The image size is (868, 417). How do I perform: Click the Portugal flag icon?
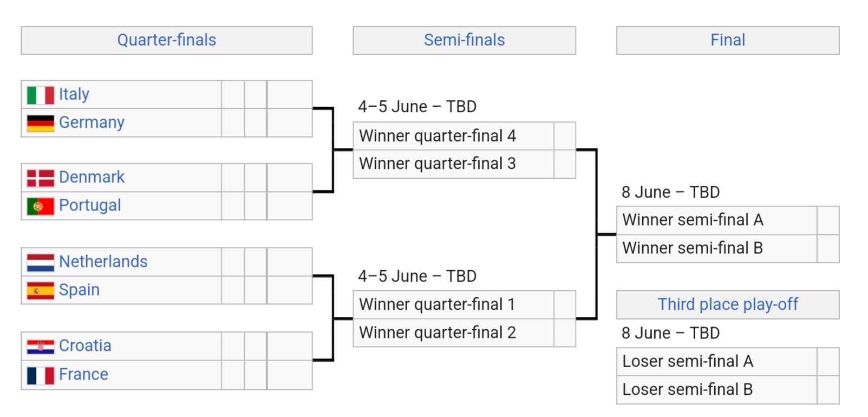tap(41, 206)
